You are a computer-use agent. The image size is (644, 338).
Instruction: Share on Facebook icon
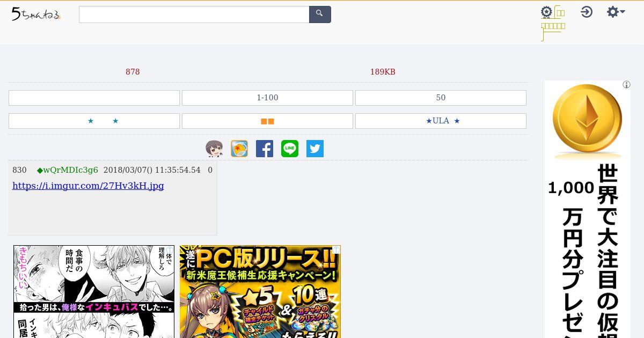pyautogui.click(x=265, y=149)
